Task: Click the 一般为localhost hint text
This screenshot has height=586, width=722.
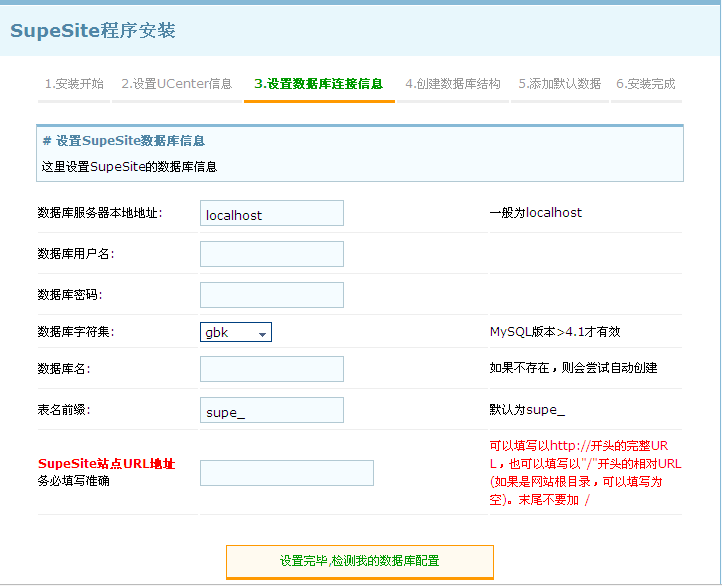Action: (x=536, y=213)
